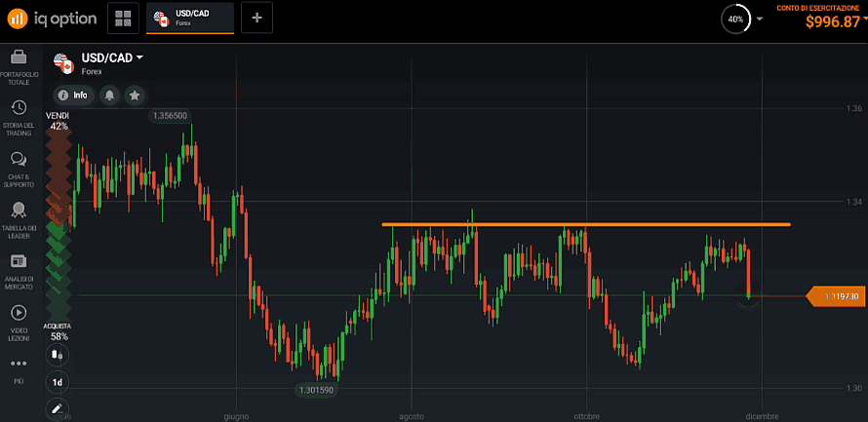Open Storia del Trading history
The image size is (868, 422).
pos(18,116)
